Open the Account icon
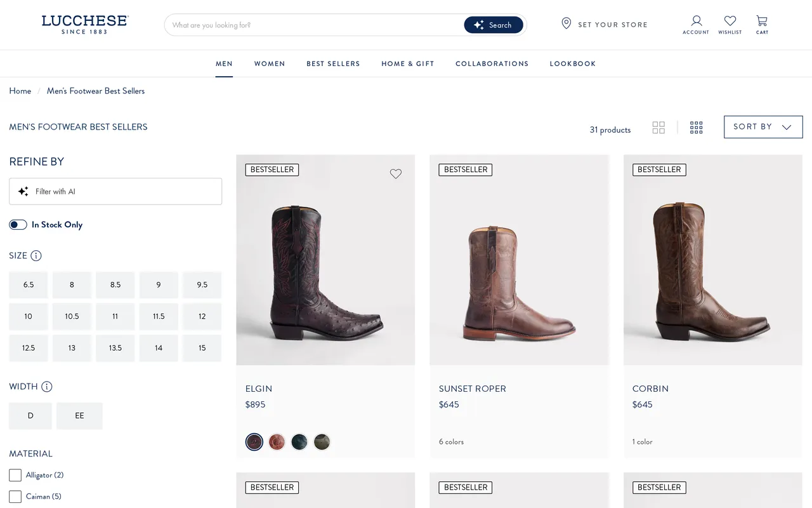The height and width of the screenshot is (508, 812). coord(696,25)
